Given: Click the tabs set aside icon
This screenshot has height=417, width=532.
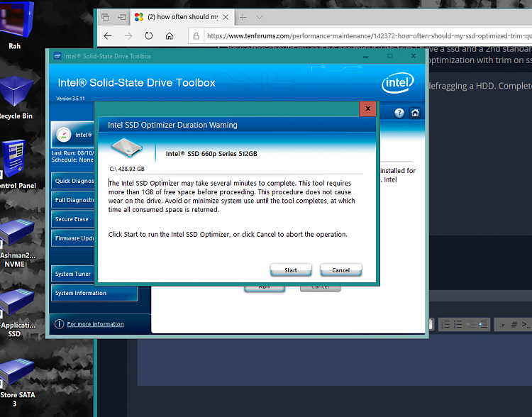Looking at the screenshot, I should [x=106, y=17].
